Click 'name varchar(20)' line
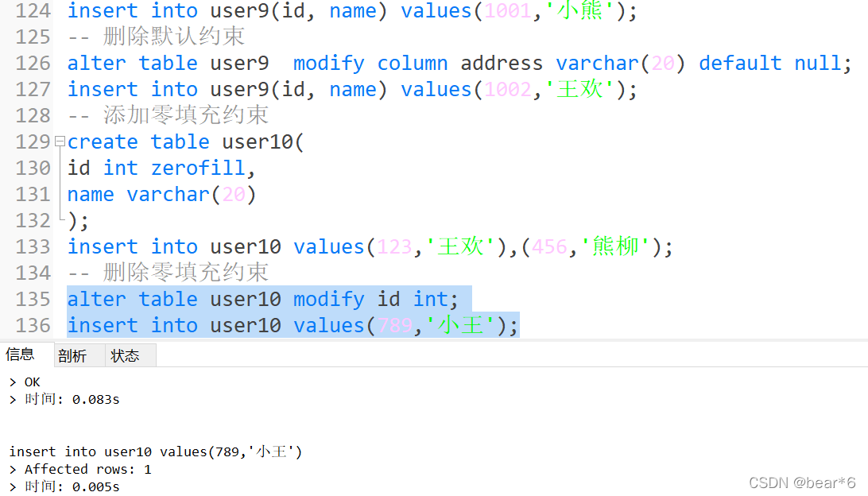 (x=161, y=194)
